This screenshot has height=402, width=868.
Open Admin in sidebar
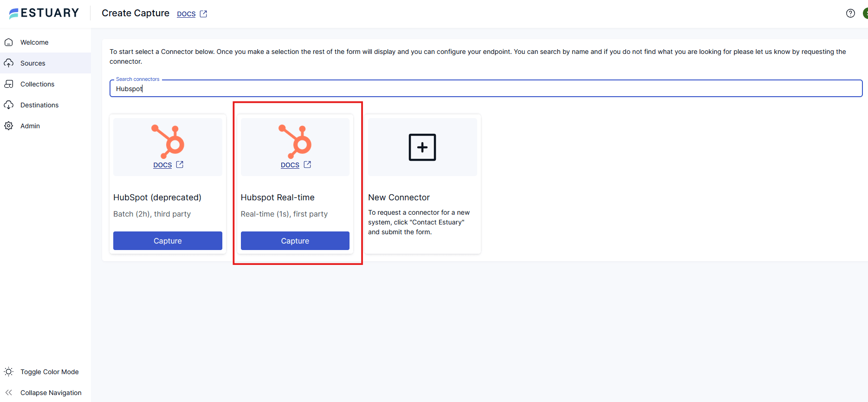tap(45, 126)
